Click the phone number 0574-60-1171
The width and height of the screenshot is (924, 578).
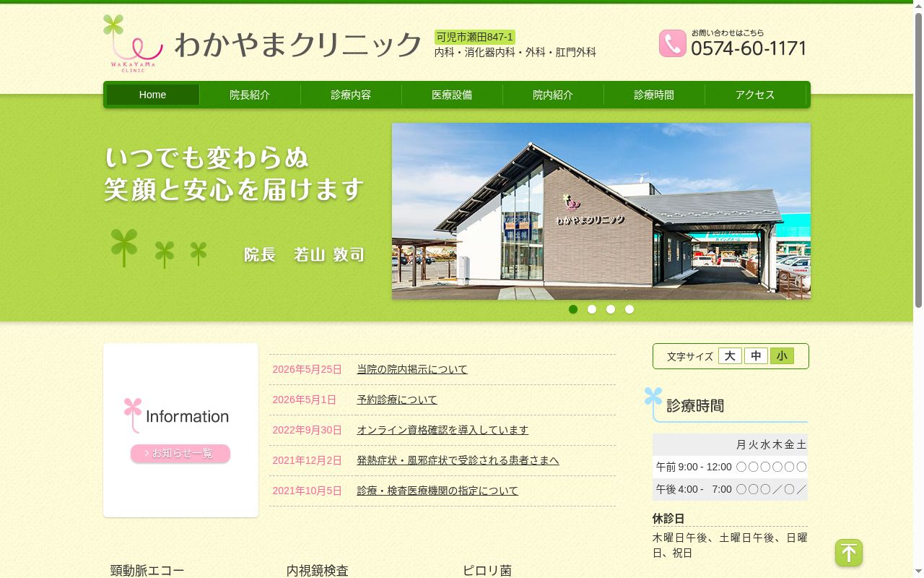(x=749, y=48)
